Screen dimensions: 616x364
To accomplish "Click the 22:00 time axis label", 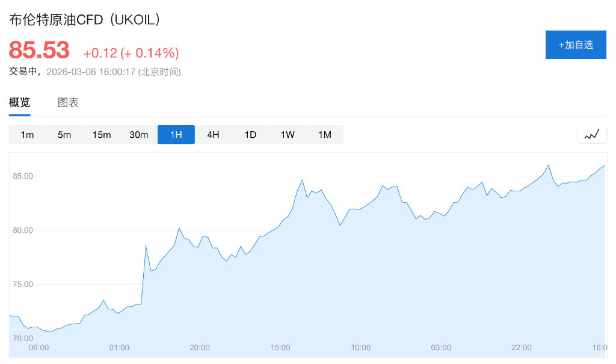I will pos(522,348).
